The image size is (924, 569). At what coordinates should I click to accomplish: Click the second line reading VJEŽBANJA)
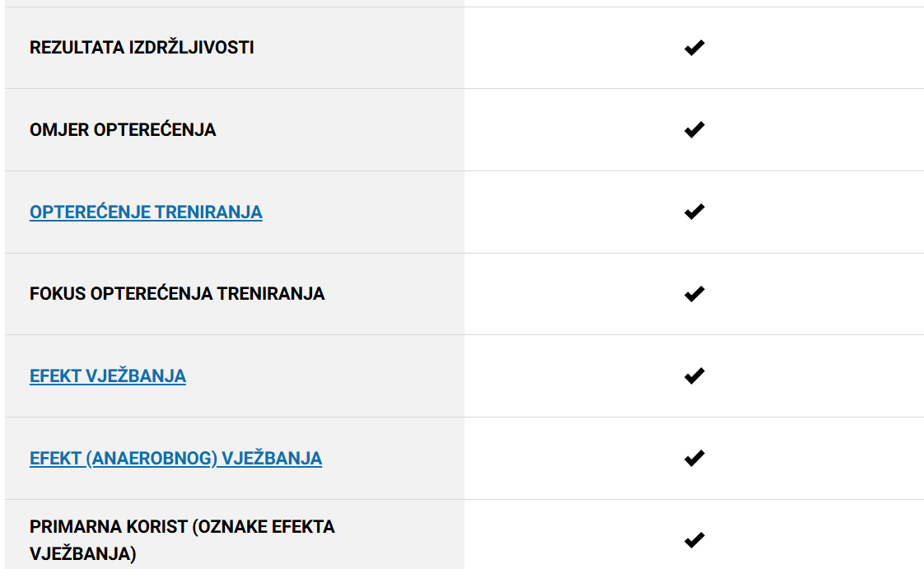click(x=82, y=553)
